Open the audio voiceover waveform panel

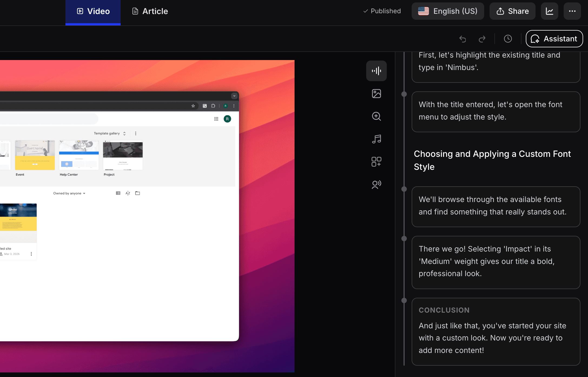click(x=376, y=71)
